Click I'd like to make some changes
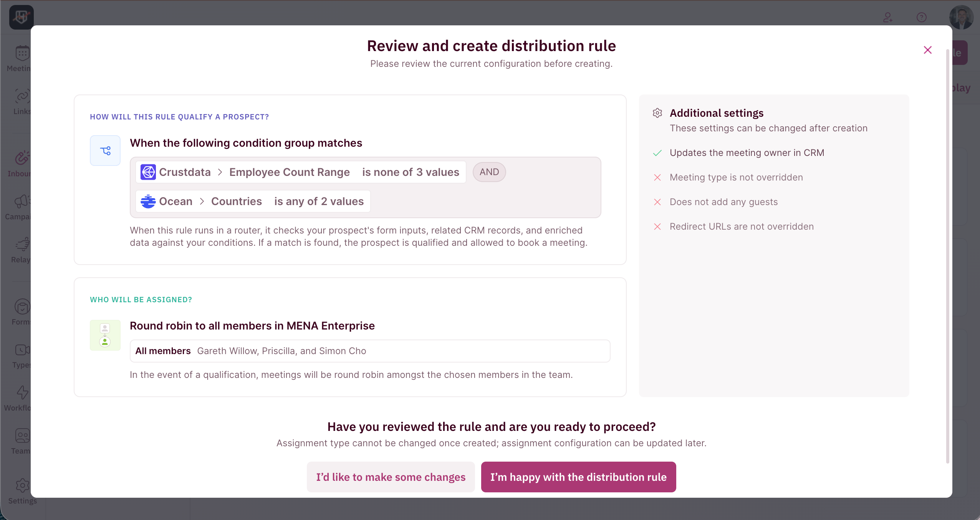This screenshot has width=980, height=520. (x=391, y=477)
